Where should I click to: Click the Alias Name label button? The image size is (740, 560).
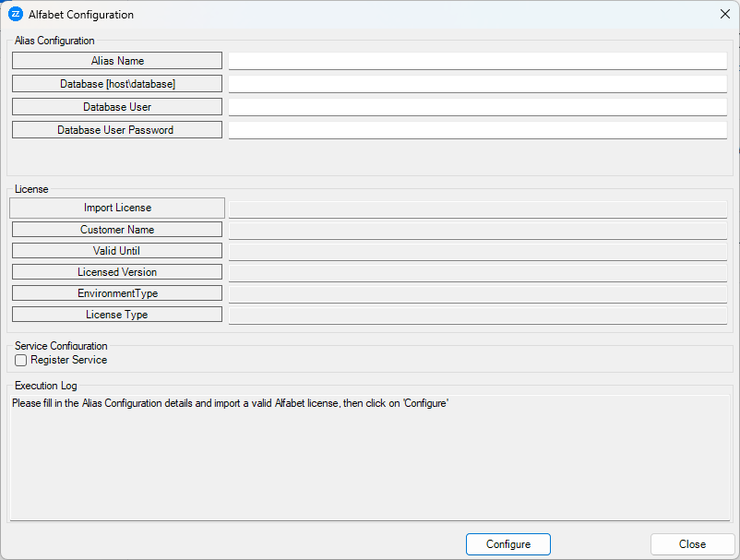116,60
